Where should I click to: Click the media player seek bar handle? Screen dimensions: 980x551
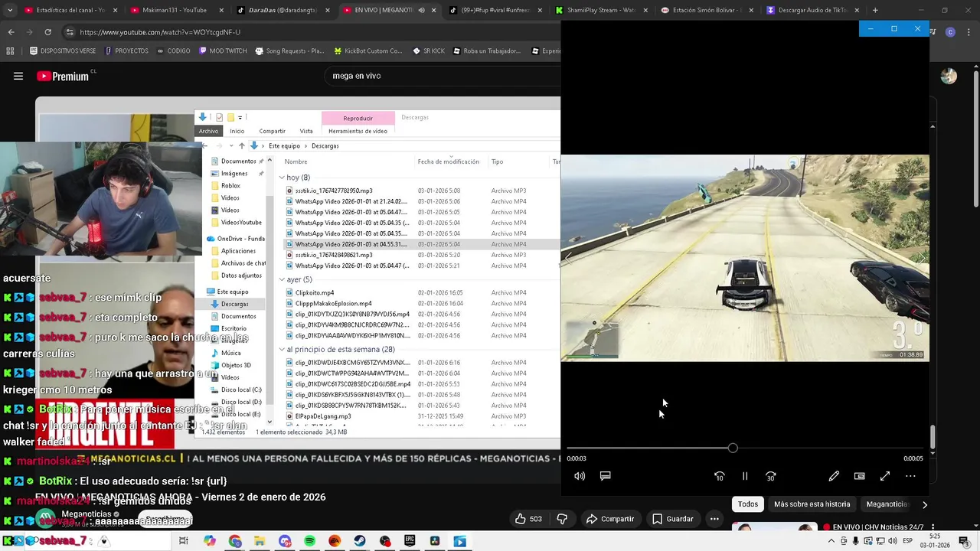click(733, 448)
